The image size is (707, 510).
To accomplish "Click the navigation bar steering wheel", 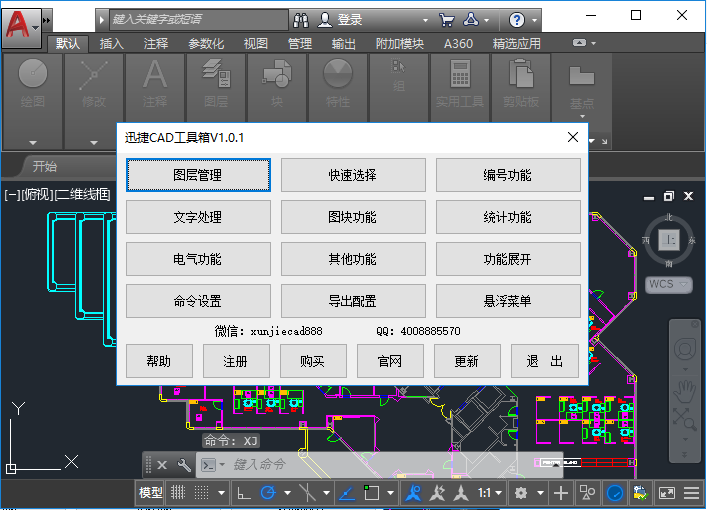I will point(684,349).
